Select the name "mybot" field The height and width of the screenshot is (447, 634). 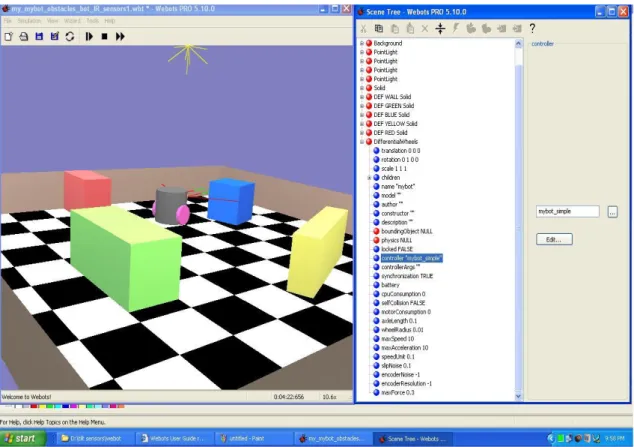[x=398, y=187]
